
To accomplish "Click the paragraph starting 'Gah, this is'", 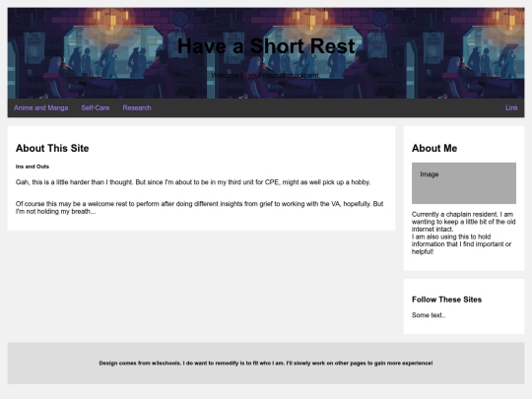I will click(193, 182).
